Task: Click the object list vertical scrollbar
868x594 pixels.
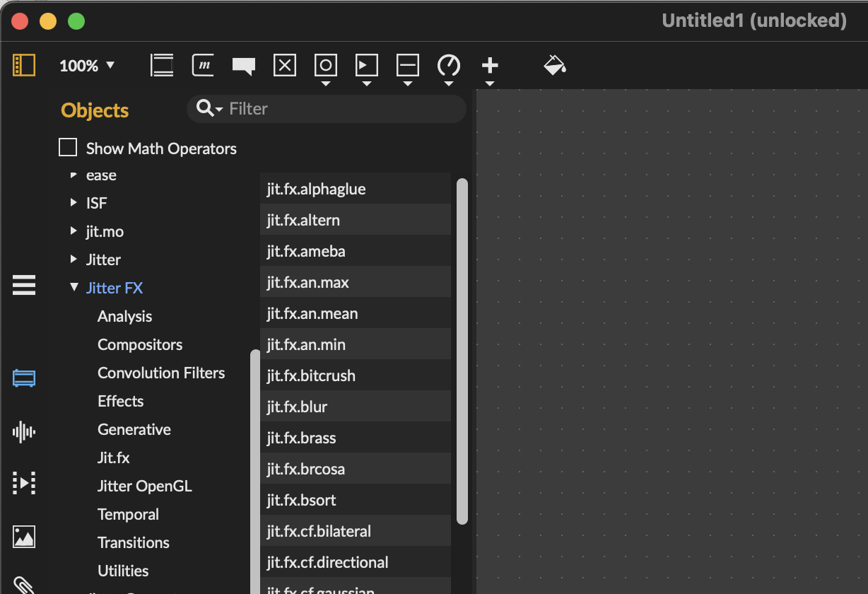Action: [x=462, y=351]
